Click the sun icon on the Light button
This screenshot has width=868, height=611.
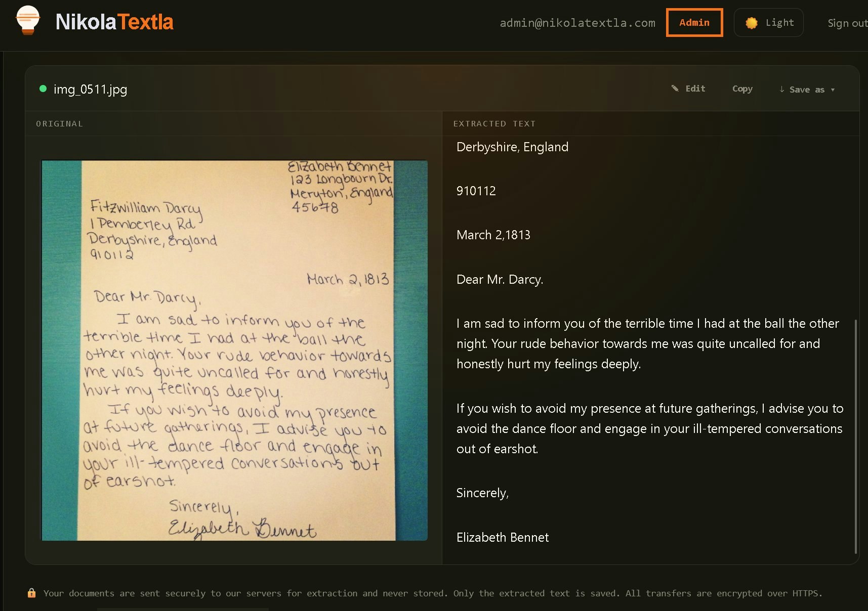pyautogui.click(x=753, y=22)
